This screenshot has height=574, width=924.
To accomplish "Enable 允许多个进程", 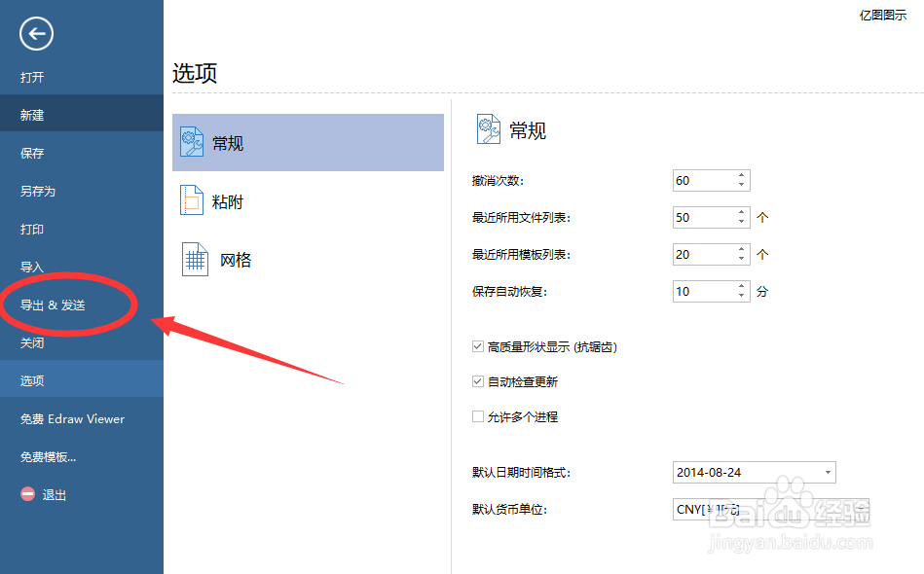I will click(477, 415).
